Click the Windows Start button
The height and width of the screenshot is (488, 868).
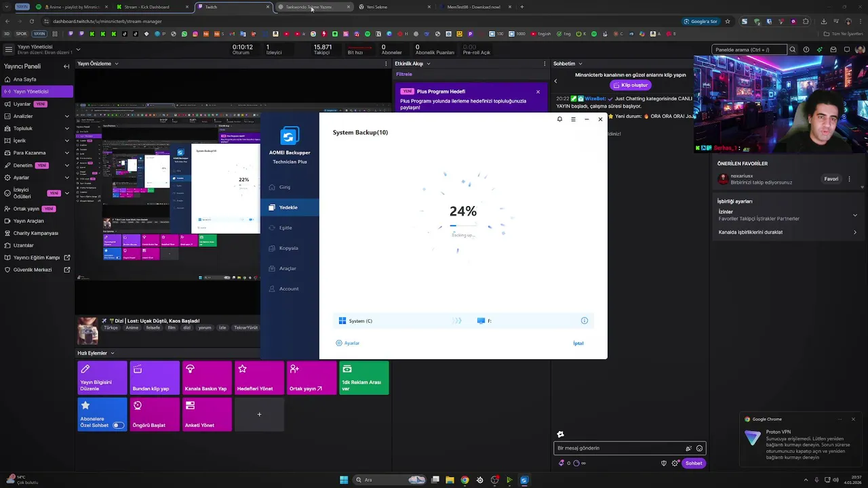coord(344,480)
